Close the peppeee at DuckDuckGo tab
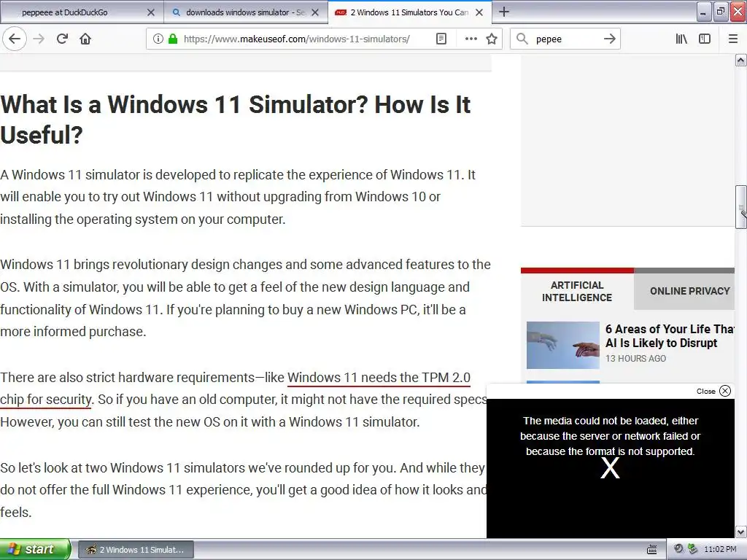 tap(150, 12)
